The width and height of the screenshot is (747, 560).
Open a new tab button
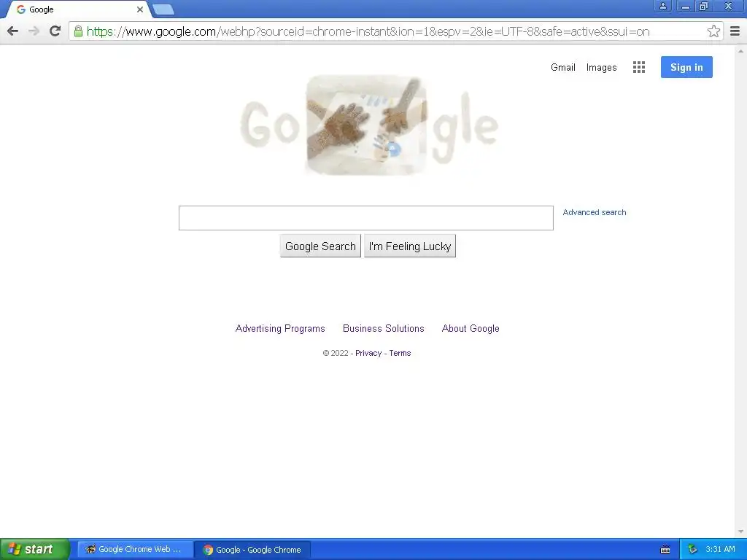click(163, 9)
